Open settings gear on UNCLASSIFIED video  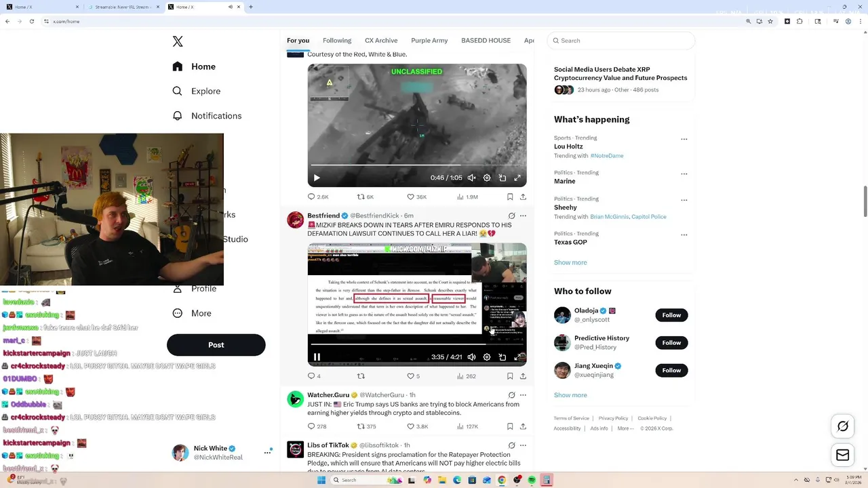[x=487, y=178]
